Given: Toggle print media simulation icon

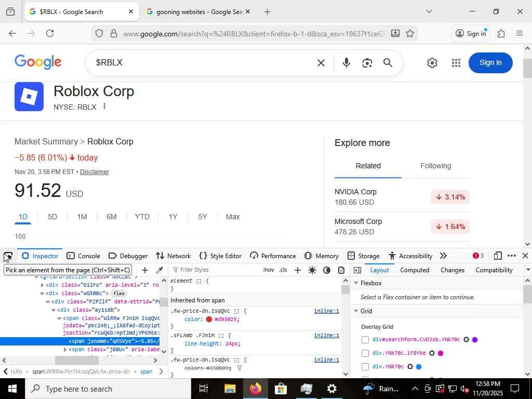Looking at the screenshot, I should click(x=341, y=270).
